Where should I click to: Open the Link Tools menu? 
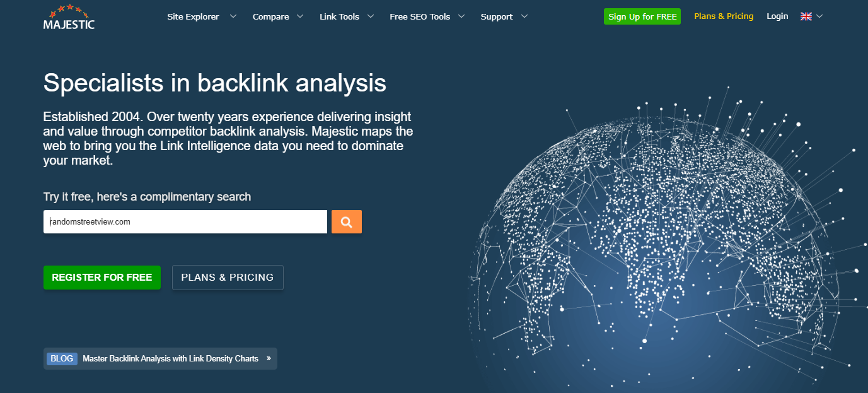coord(339,16)
